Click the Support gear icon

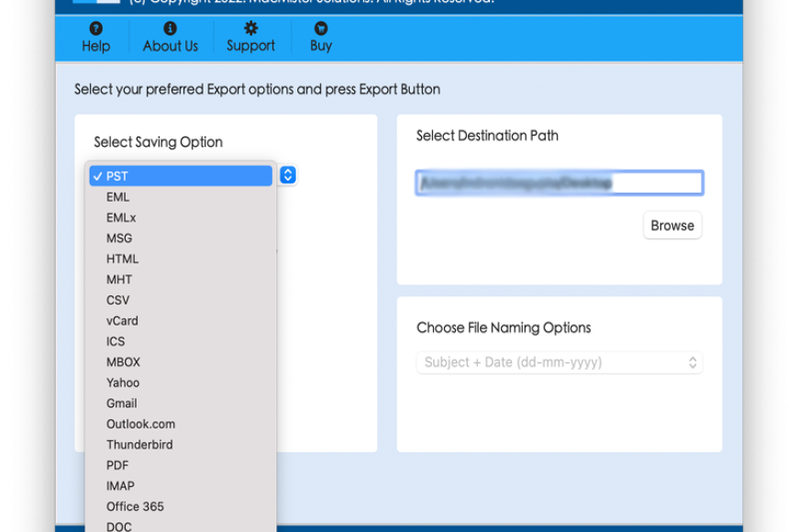click(x=250, y=29)
